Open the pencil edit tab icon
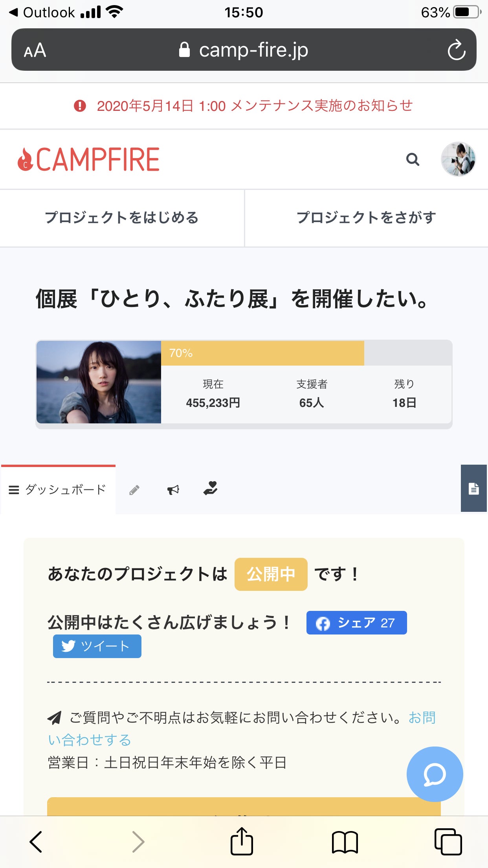 (x=134, y=490)
